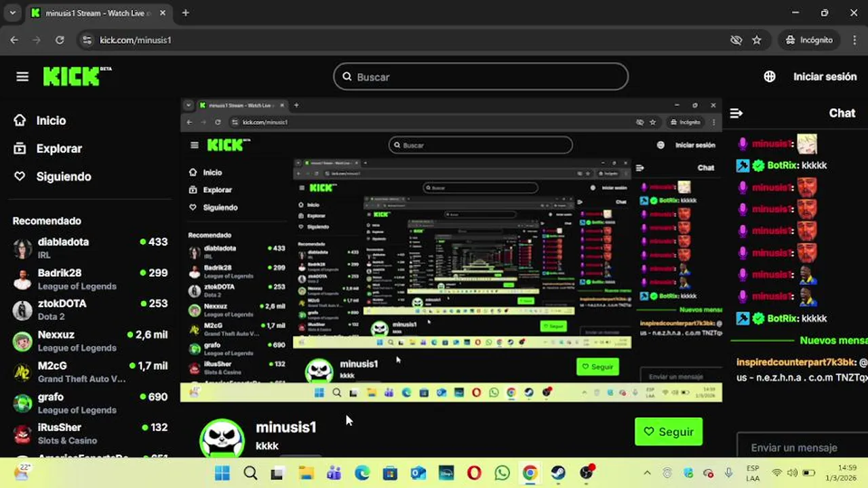This screenshot has height=488, width=868.
Task: Click the Incógnito chip in Chrome toolbar
Action: tap(809, 40)
